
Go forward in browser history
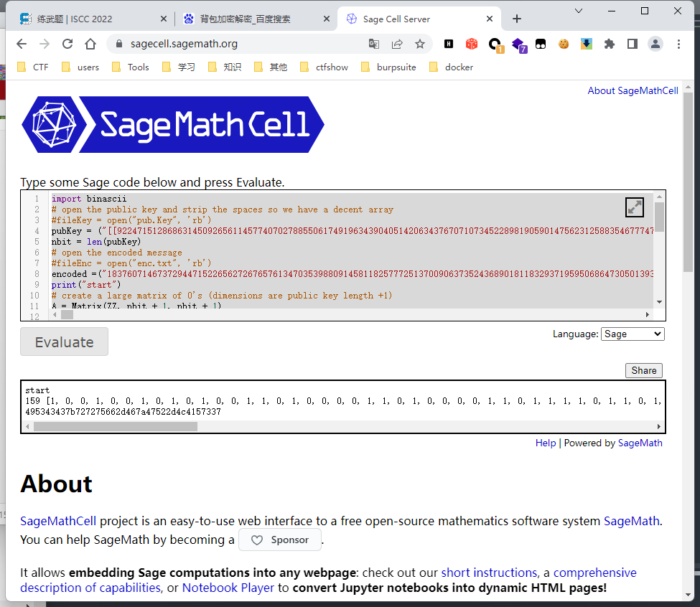(45, 44)
